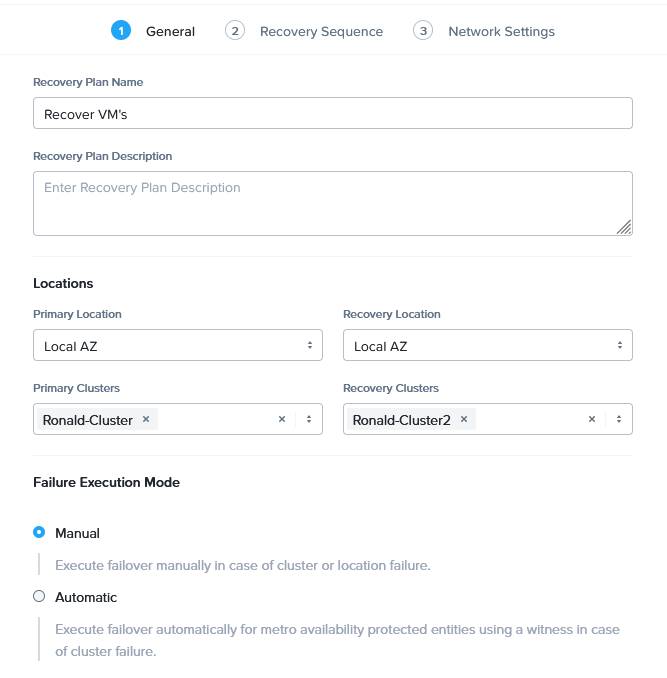Select Manual failure execution mode
The width and height of the screenshot is (667, 678).
point(39,533)
